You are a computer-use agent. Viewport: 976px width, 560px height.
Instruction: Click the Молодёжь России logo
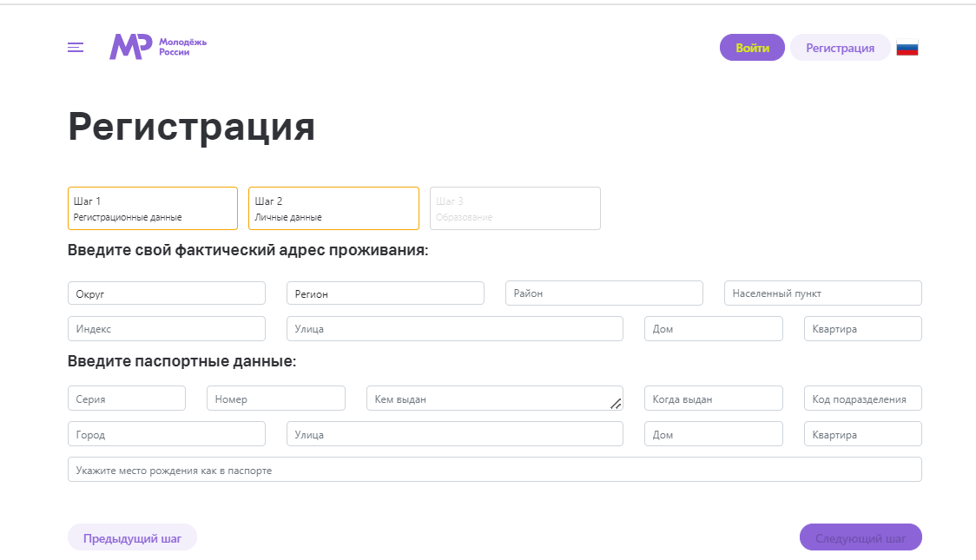[158, 47]
